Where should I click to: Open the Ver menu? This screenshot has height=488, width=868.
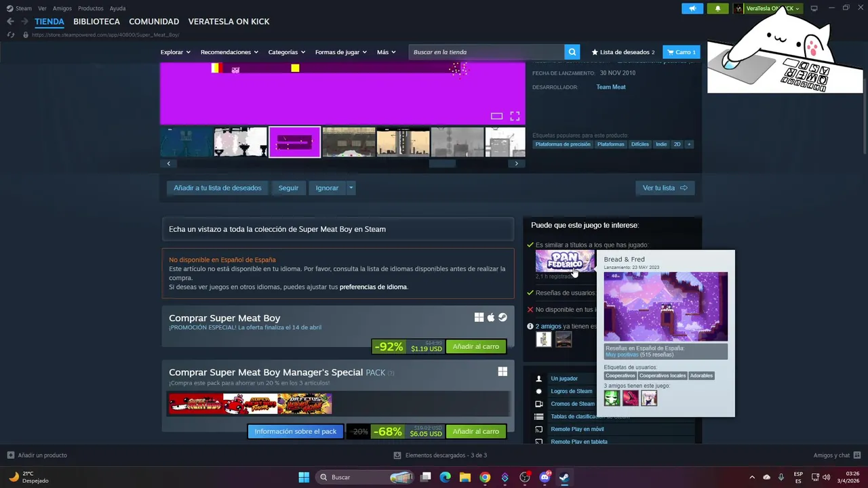coord(42,8)
